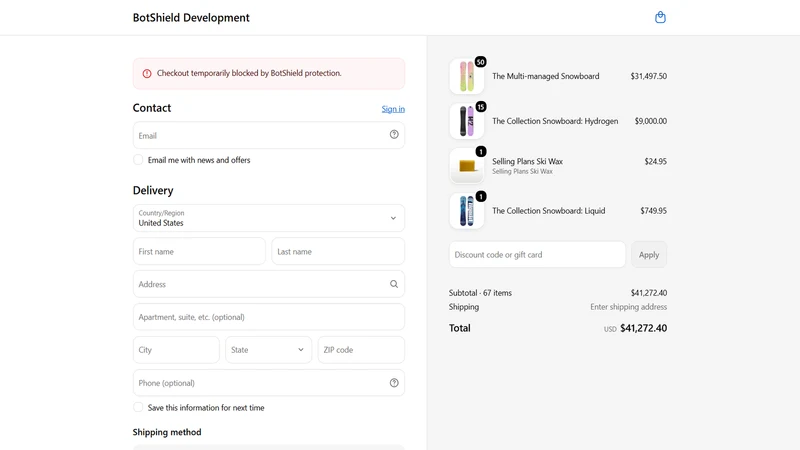
Task: Click the Multi-managed Snowboard thumbnail
Action: [467, 77]
